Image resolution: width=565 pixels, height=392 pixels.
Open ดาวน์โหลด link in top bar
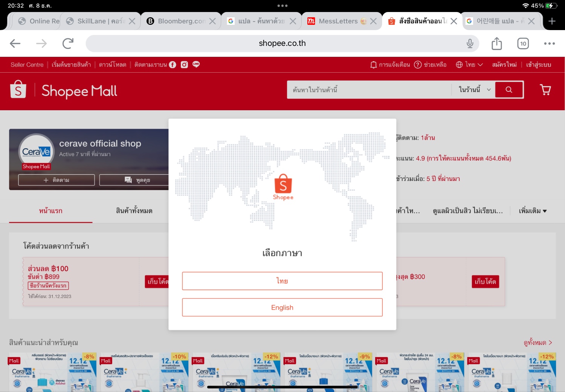pyautogui.click(x=113, y=65)
